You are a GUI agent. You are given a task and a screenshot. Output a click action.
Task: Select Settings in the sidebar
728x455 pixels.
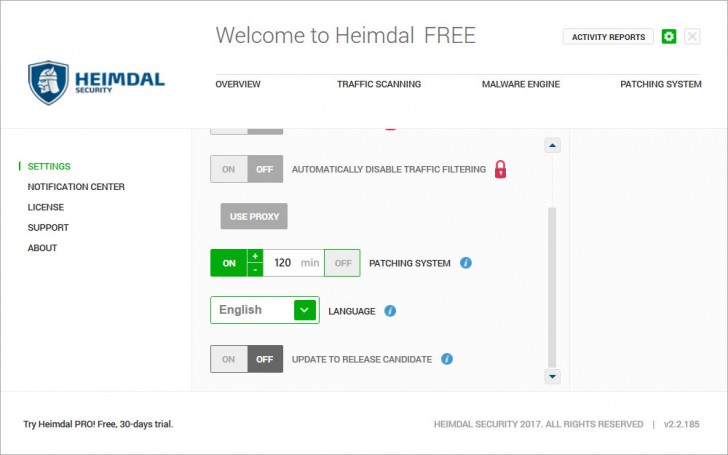(x=49, y=166)
